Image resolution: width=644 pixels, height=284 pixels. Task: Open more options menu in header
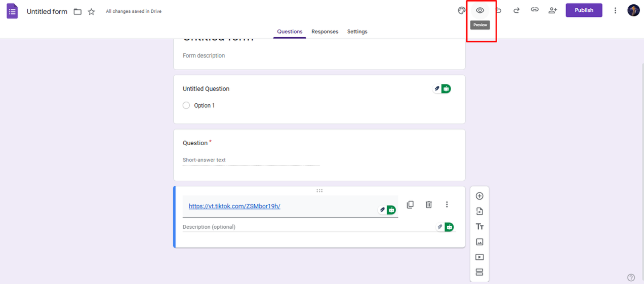(x=615, y=11)
